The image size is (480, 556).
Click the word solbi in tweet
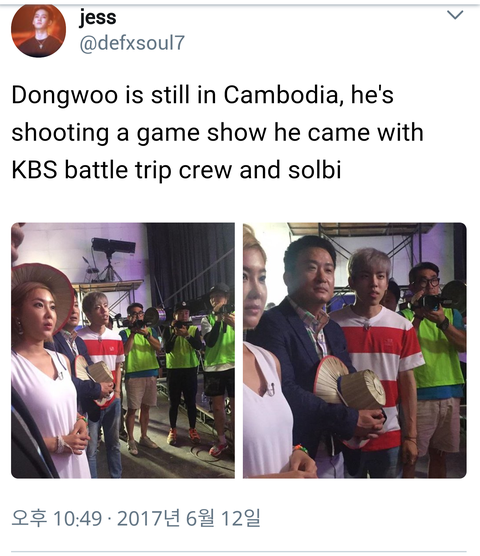tap(314, 170)
